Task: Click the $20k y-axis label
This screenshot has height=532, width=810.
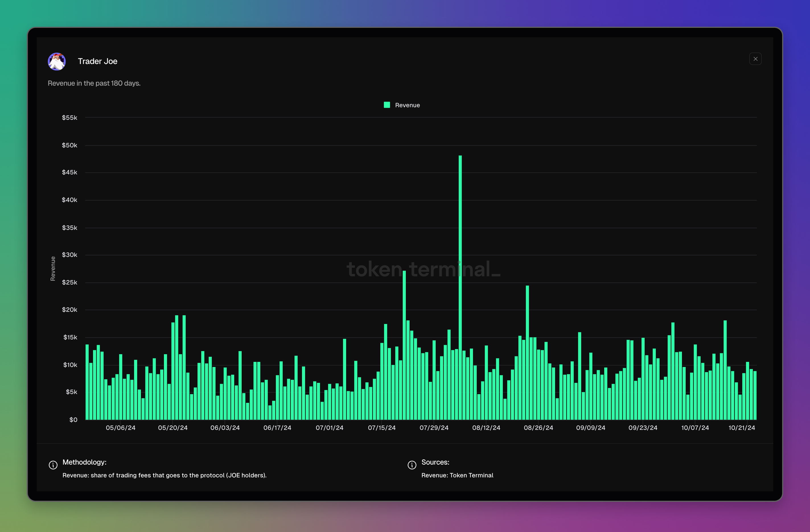Action: (x=69, y=310)
